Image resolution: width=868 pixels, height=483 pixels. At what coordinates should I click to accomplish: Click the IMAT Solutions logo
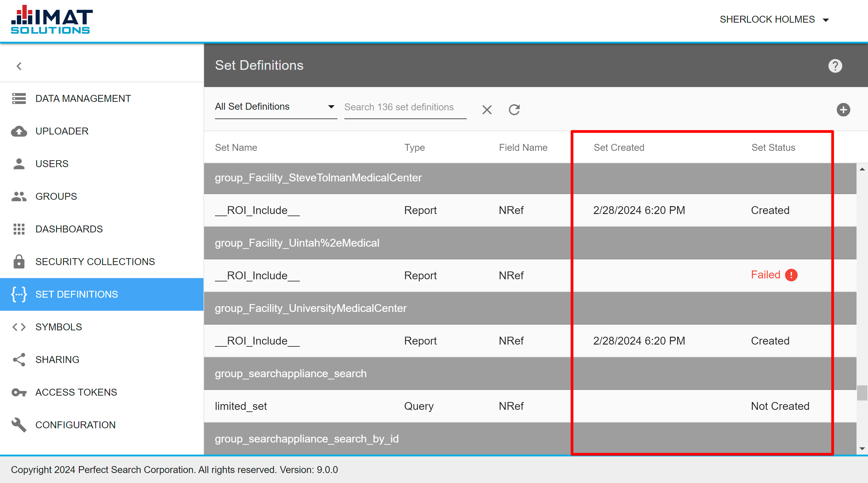52,20
